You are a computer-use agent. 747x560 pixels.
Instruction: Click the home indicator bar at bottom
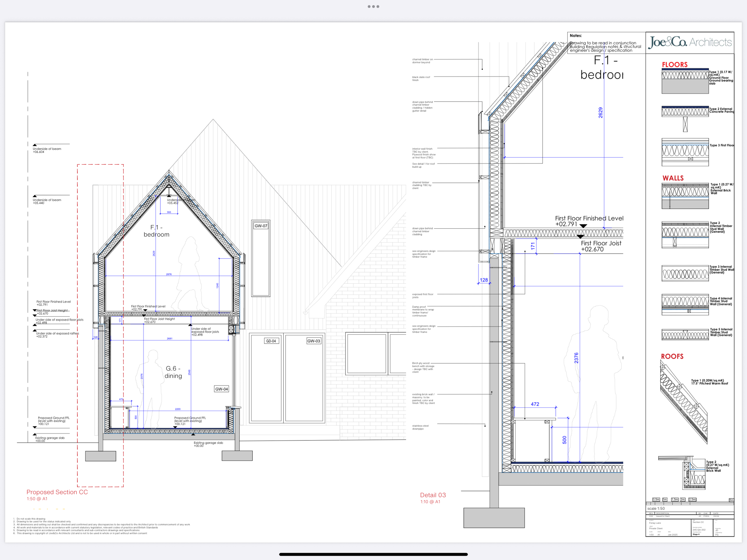click(x=373, y=554)
